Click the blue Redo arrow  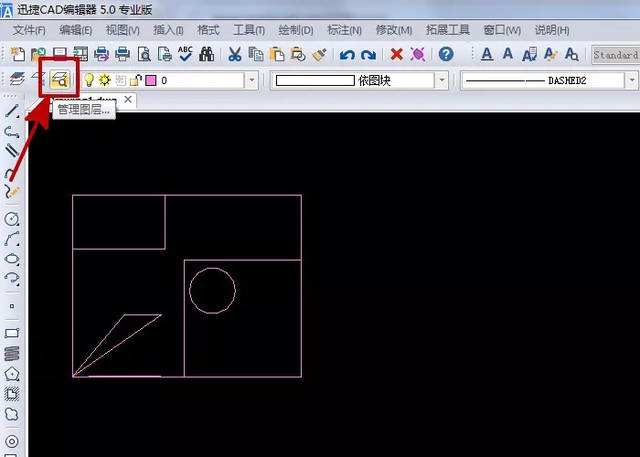pyautogui.click(x=368, y=54)
